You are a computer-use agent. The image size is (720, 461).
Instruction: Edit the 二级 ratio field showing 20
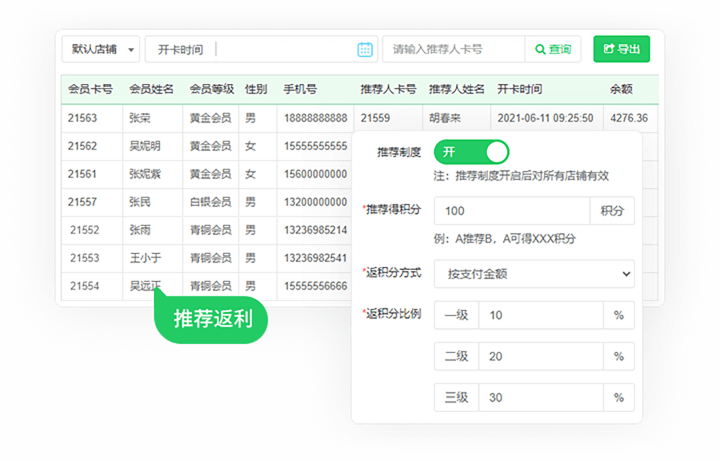point(541,356)
